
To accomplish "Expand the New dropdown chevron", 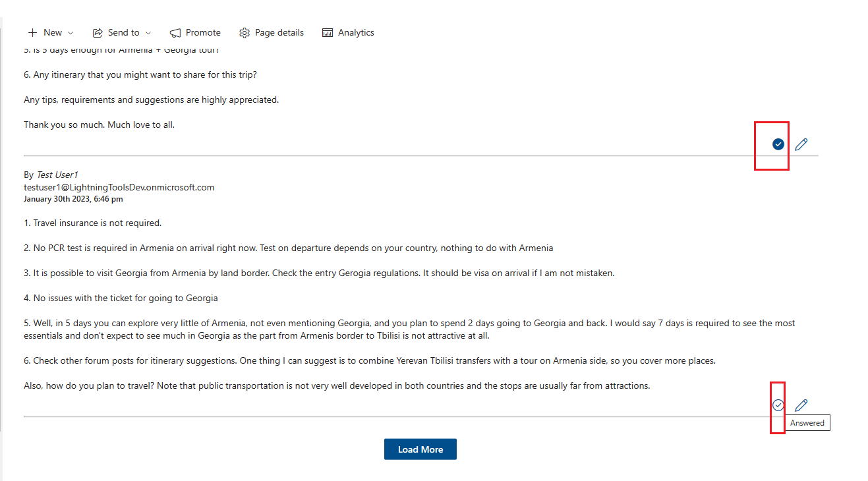I will click(x=71, y=33).
